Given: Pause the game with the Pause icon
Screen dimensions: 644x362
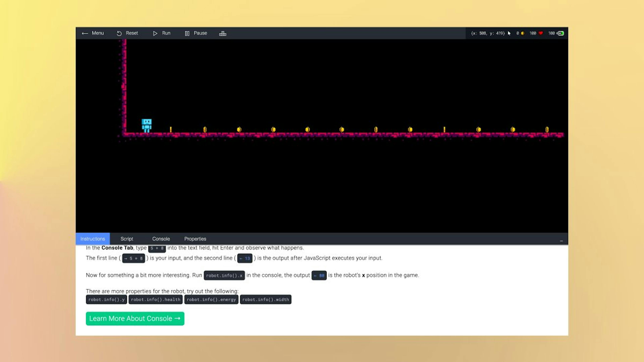Looking at the screenshot, I should click(187, 33).
